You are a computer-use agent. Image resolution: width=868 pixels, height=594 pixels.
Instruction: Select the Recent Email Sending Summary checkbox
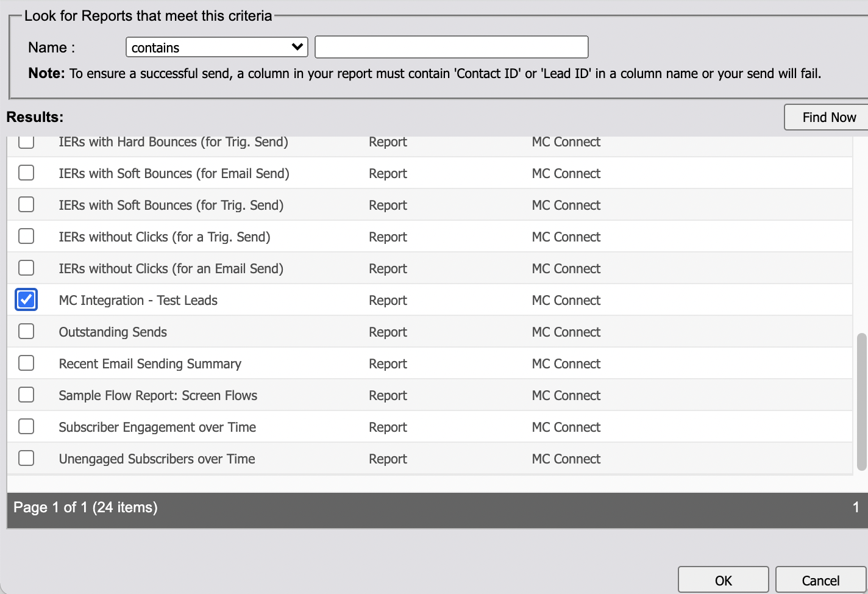point(26,363)
